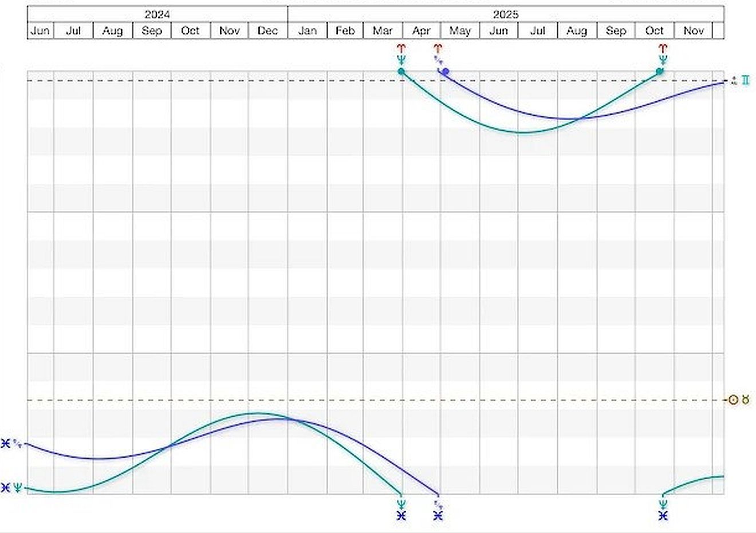The height and width of the screenshot is (533, 756).
Task: Click the small midpoint glyph below the chart at April 2025
Action: click(438, 505)
